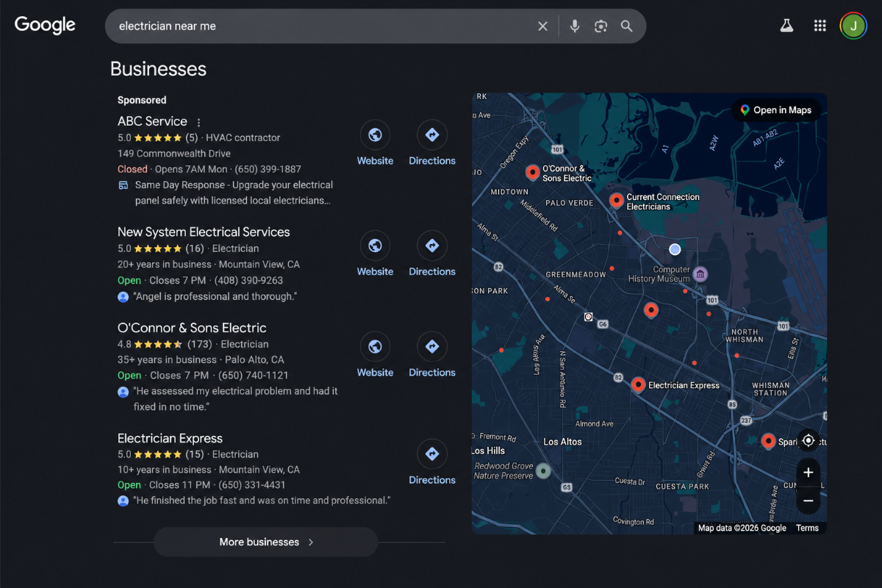Click "20+ years in business" text
Viewport: 882px width, 588px height.
[x=165, y=264]
